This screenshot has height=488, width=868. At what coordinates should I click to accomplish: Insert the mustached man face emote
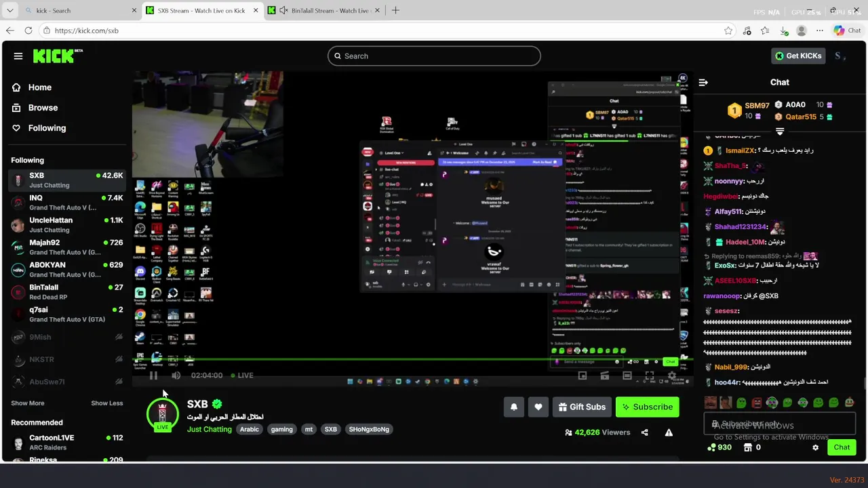(x=710, y=403)
